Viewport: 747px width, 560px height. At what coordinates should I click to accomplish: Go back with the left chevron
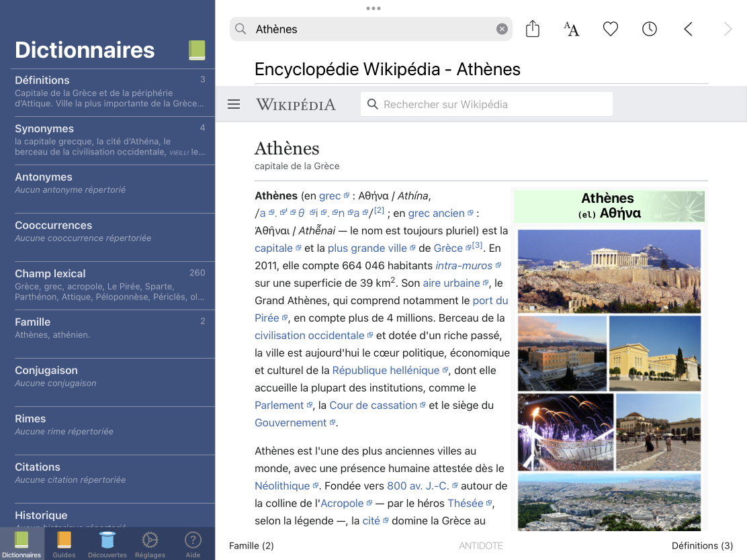(x=688, y=29)
